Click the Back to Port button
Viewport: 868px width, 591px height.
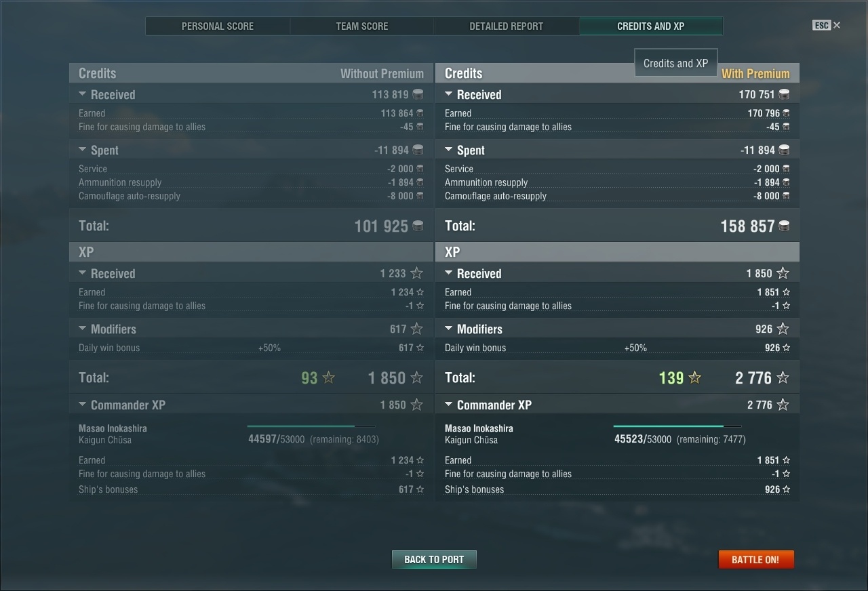pos(434,559)
